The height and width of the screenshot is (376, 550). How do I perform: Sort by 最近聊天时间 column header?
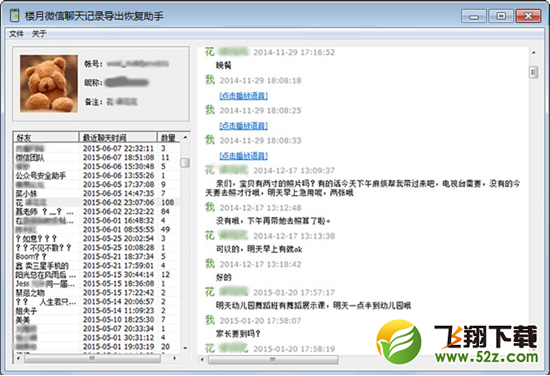point(118,137)
